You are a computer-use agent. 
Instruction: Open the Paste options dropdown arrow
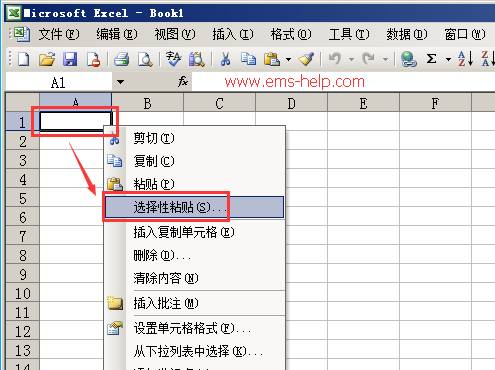coord(288,60)
